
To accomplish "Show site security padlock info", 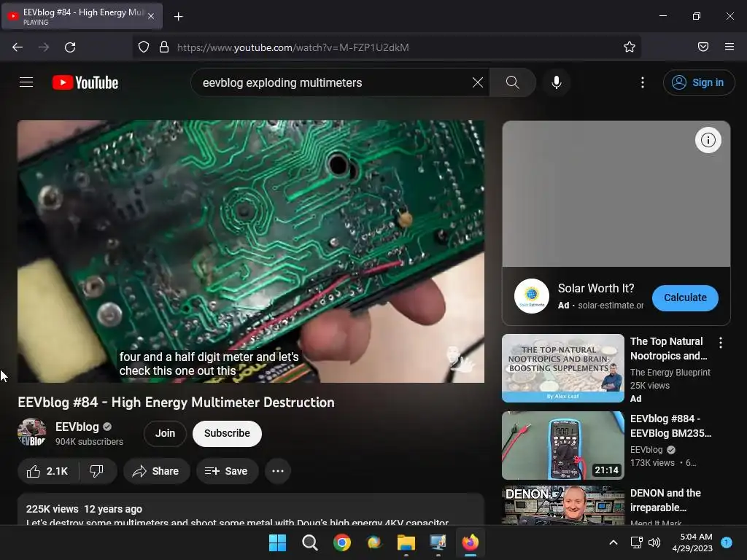I will (164, 47).
